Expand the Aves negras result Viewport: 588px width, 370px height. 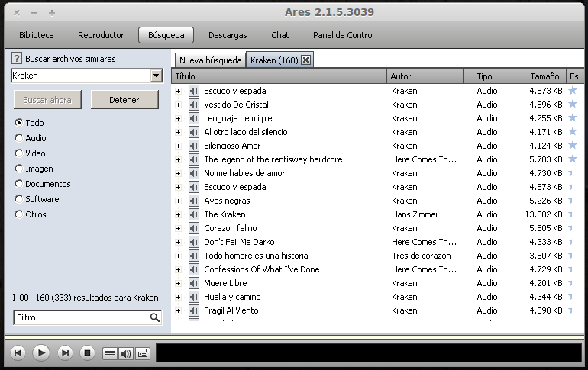point(179,201)
